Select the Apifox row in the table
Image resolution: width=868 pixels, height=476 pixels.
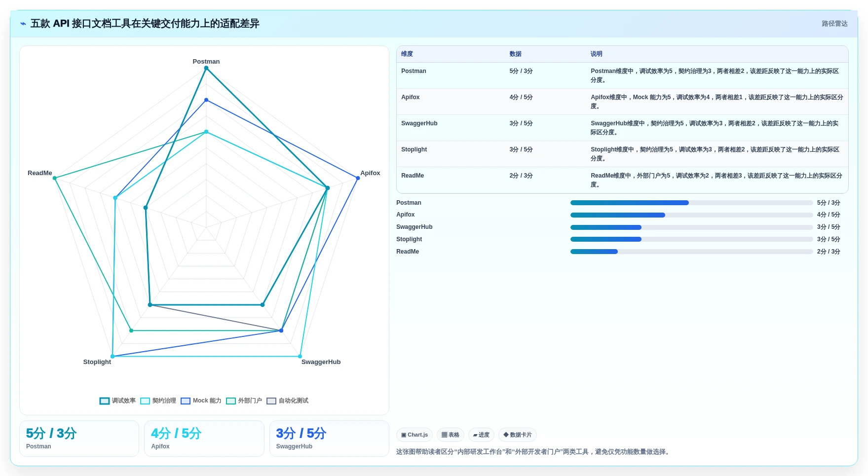(622, 102)
